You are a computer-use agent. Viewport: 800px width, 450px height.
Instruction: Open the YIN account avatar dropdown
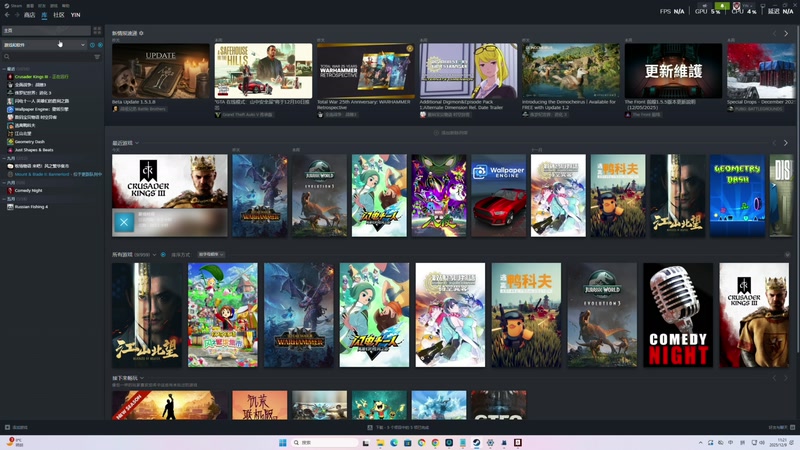(744, 6)
